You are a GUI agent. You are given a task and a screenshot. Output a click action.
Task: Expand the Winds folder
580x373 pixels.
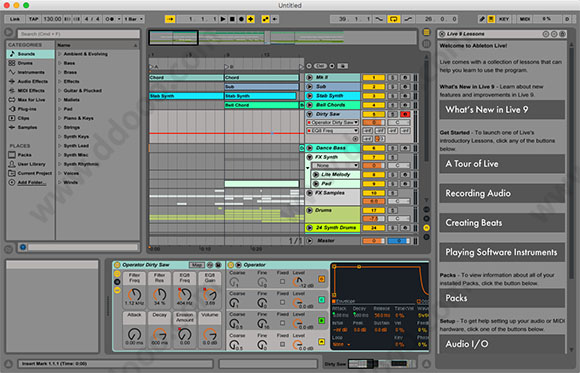(x=60, y=182)
